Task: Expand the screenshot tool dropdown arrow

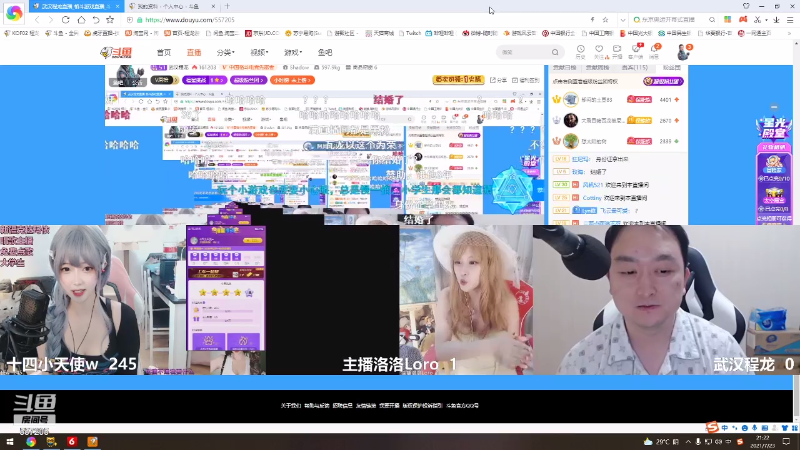Action: (x=766, y=20)
